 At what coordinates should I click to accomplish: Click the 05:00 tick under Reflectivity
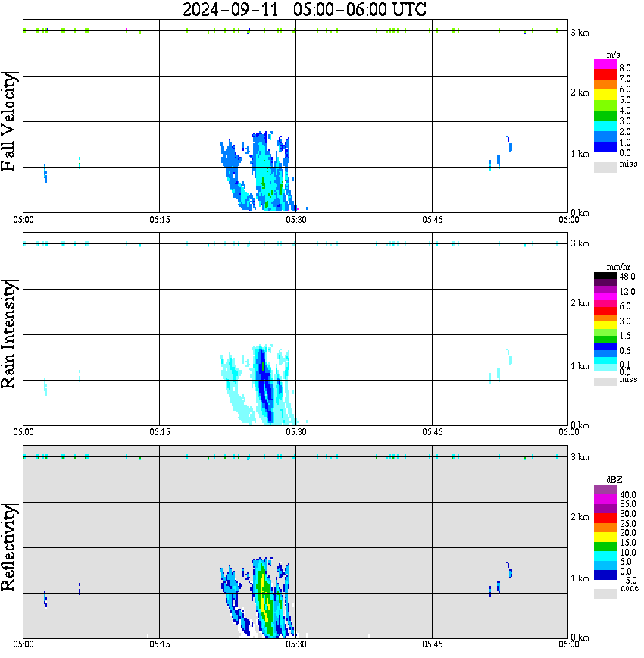pos(23,644)
